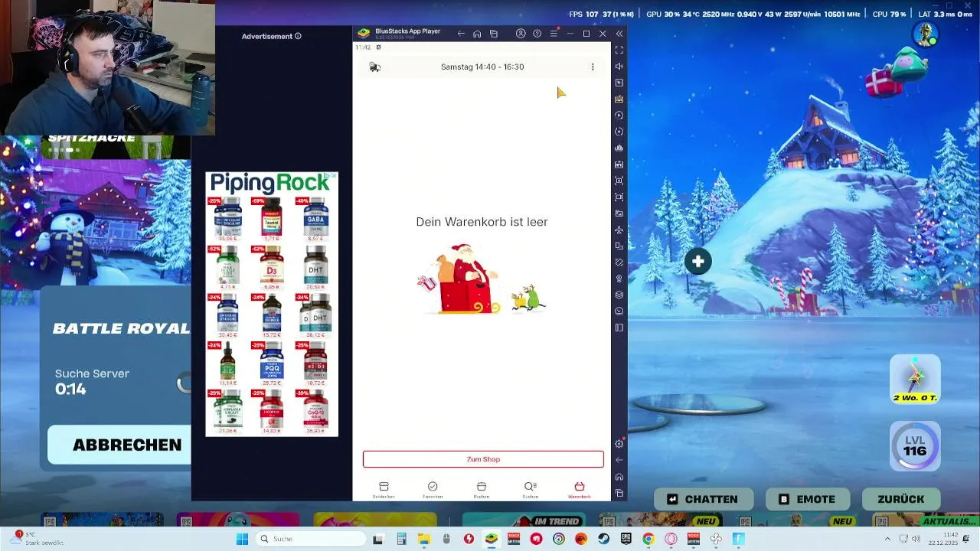Click the PipingRock ad logo
This screenshot has width=980, height=551.
click(x=268, y=183)
